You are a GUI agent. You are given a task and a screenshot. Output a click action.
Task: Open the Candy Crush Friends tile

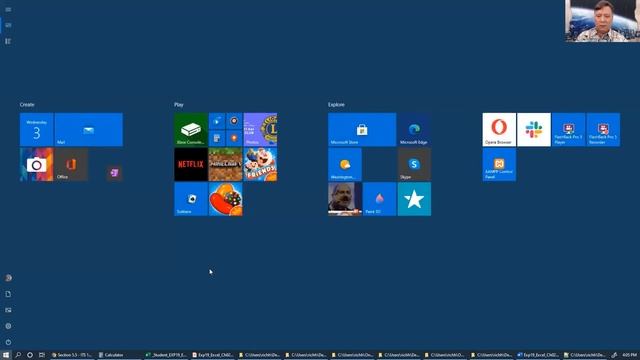coord(260,164)
